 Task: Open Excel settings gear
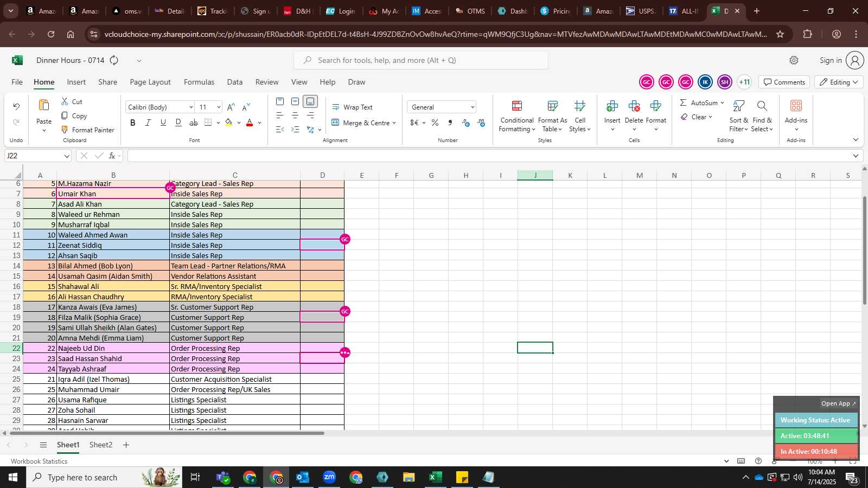794,60
